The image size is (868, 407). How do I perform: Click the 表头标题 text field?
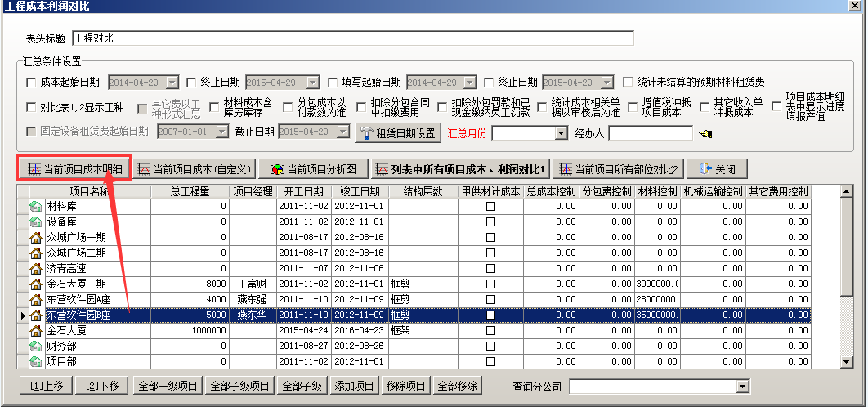pos(353,38)
